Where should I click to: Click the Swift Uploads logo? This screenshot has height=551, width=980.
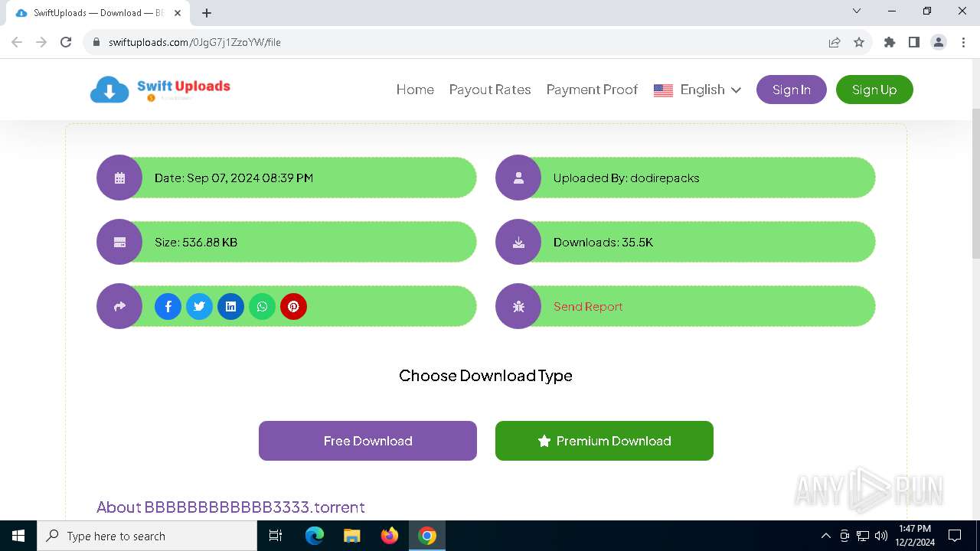(160, 90)
